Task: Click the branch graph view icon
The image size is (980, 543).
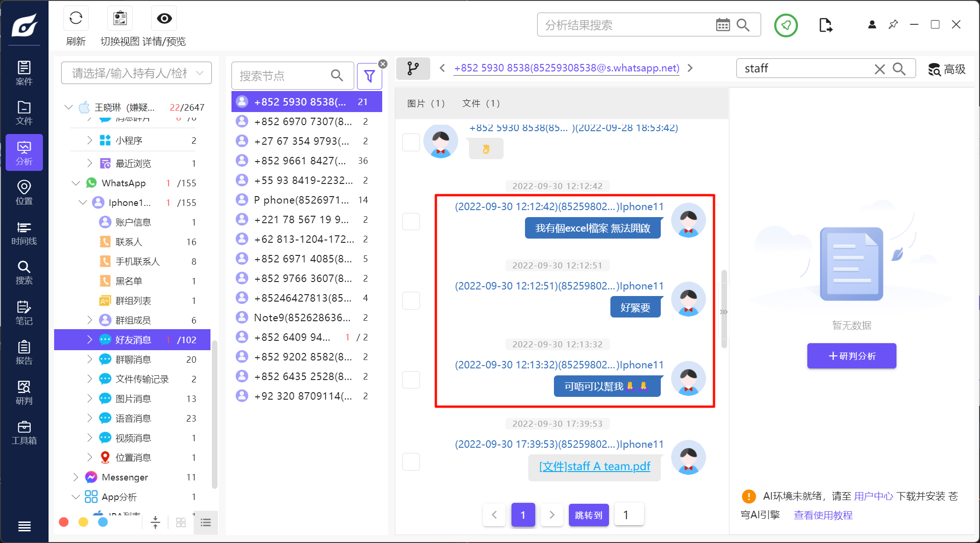Action: tap(413, 69)
